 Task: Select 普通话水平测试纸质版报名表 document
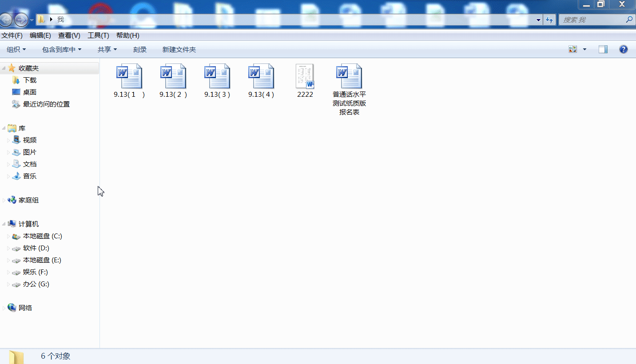click(x=349, y=77)
